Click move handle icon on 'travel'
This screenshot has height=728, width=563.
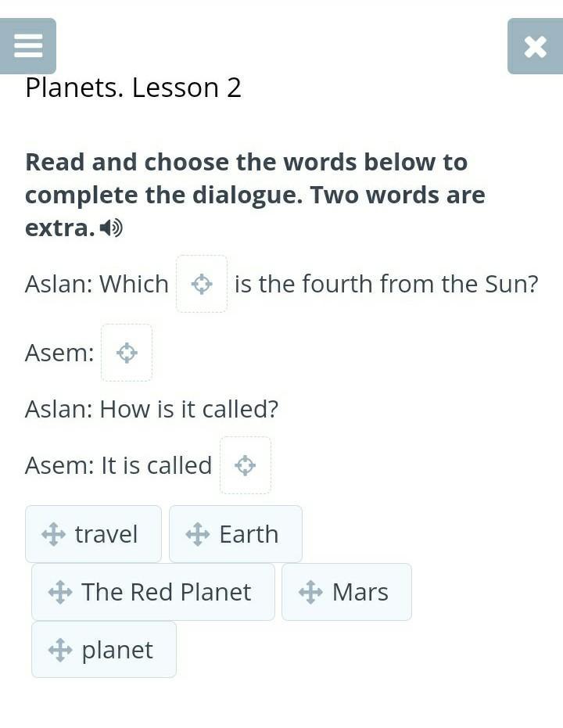tap(53, 534)
